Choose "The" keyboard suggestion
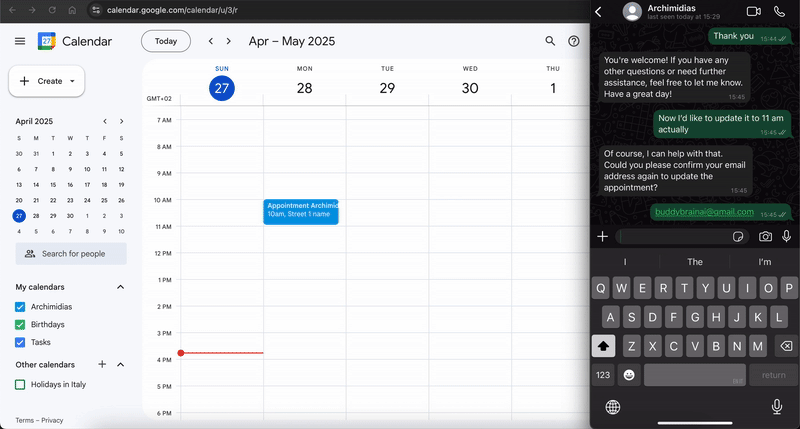The width and height of the screenshot is (800, 429). [x=694, y=262]
